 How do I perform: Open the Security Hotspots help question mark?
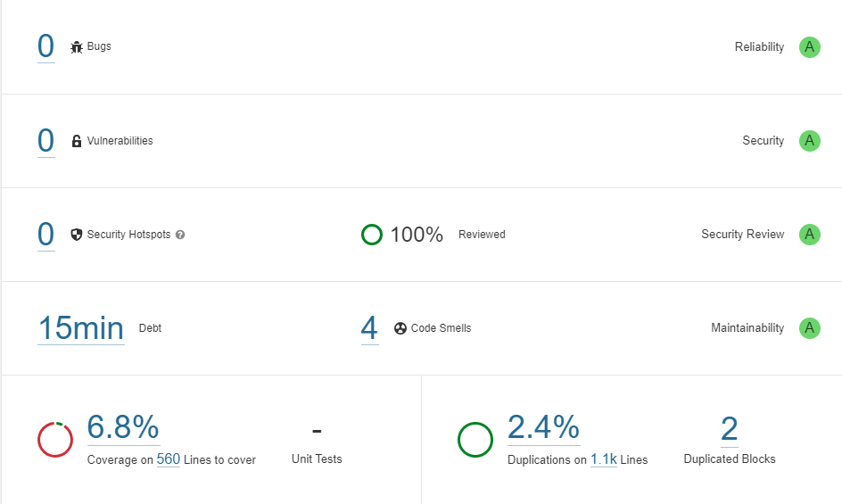pyautogui.click(x=180, y=235)
